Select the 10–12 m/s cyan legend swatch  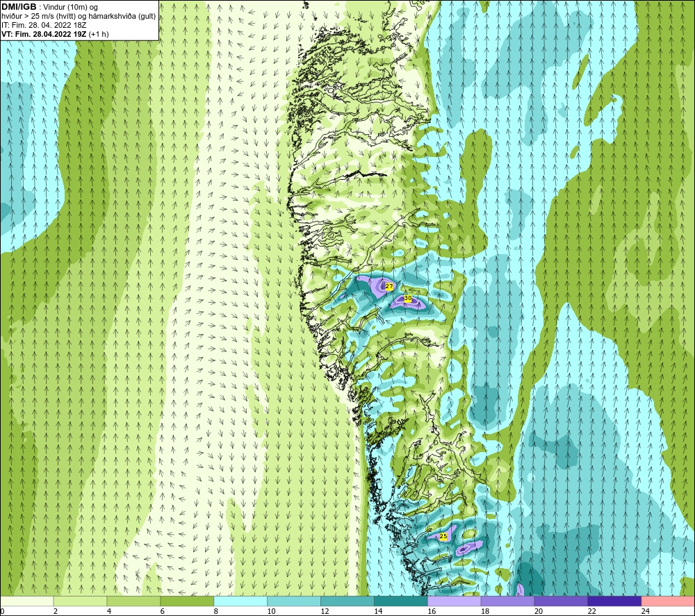[294, 601]
